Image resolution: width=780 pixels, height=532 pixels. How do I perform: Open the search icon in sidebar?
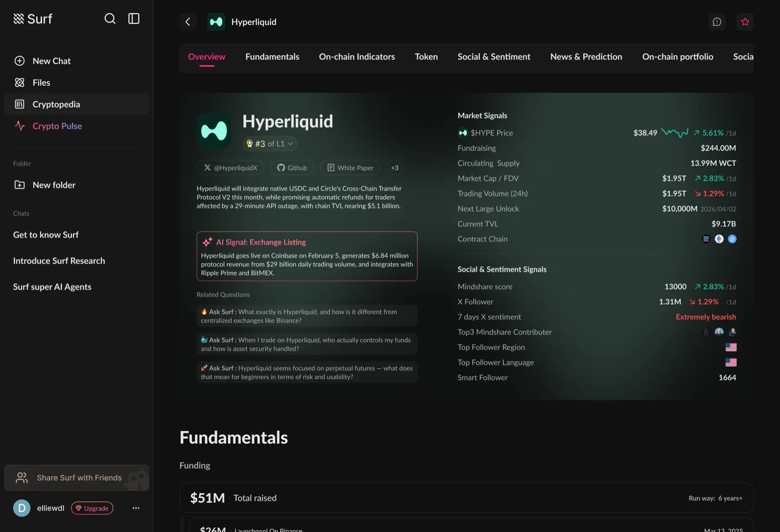tap(110, 19)
